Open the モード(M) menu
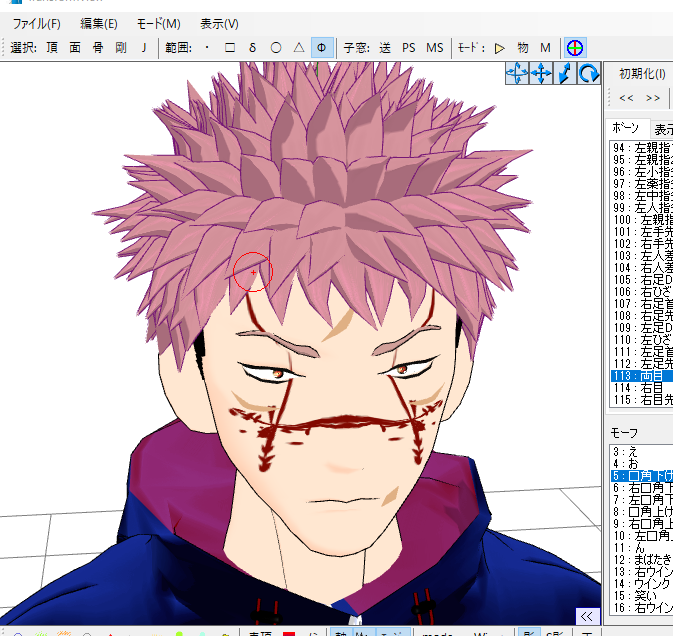The image size is (673, 636). point(158,24)
